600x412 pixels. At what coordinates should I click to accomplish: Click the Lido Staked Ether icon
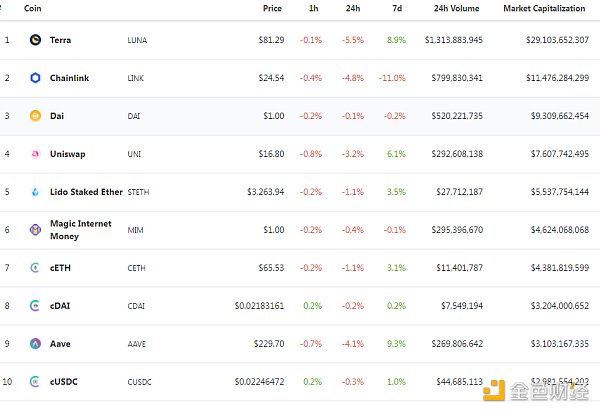click(x=35, y=192)
